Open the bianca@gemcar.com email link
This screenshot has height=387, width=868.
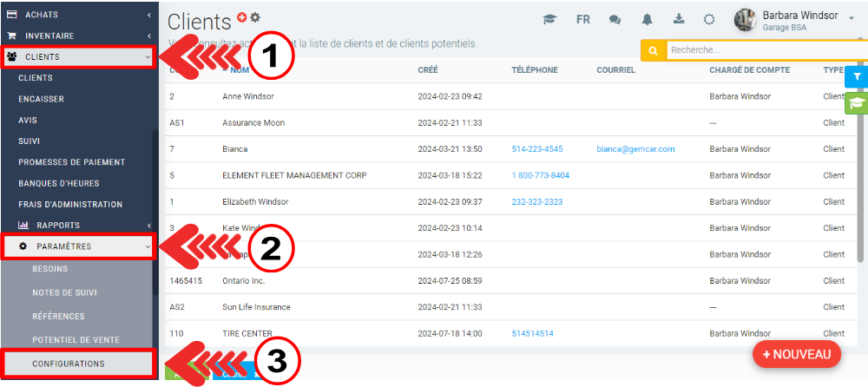[x=635, y=149]
